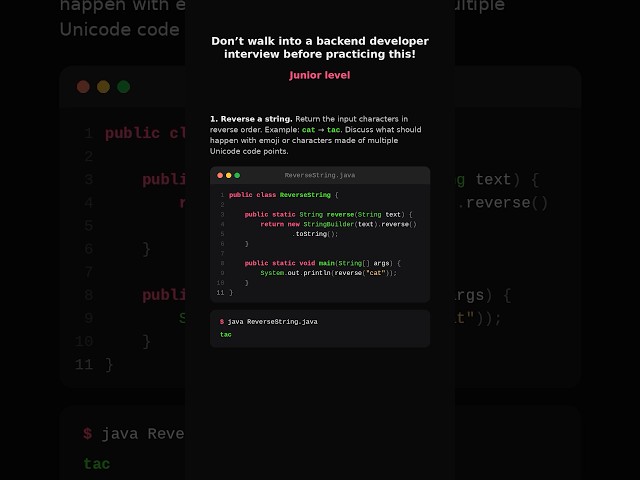Viewport: 640px width, 480px height.
Task: Click the '.toString();' code line
Action: 315,234
